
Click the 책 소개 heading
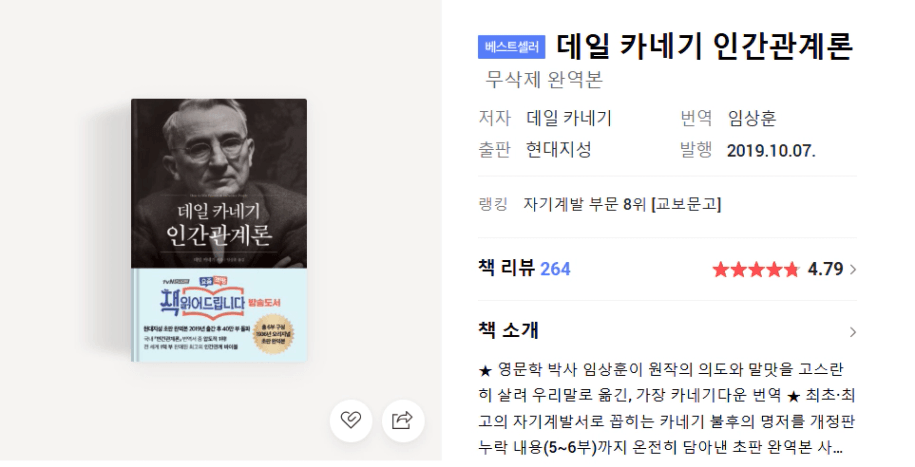(508, 330)
